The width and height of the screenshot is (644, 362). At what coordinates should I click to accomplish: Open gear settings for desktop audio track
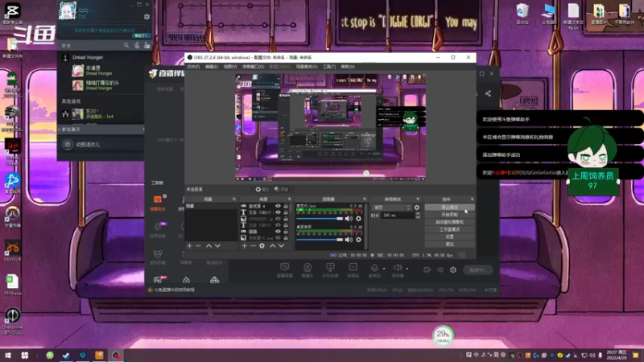(x=358, y=240)
